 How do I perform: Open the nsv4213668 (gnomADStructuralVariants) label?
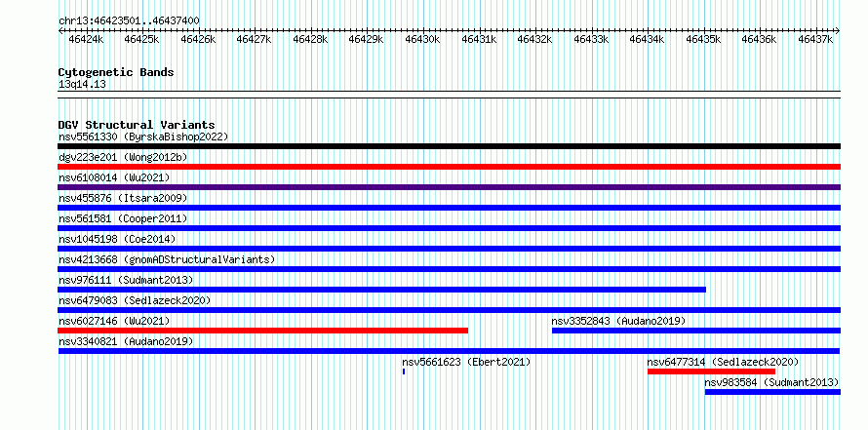tap(167, 259)
